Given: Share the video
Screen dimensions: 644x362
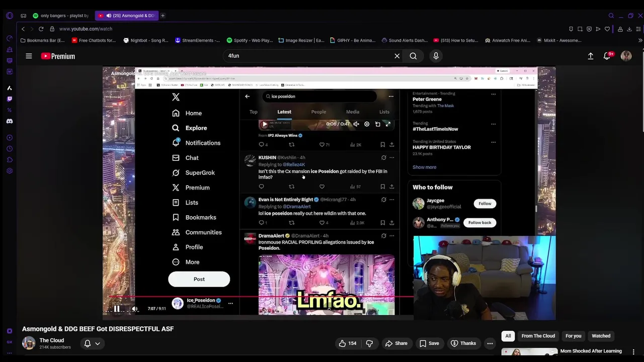Looking at the screenshot, I should coord(396,343).
